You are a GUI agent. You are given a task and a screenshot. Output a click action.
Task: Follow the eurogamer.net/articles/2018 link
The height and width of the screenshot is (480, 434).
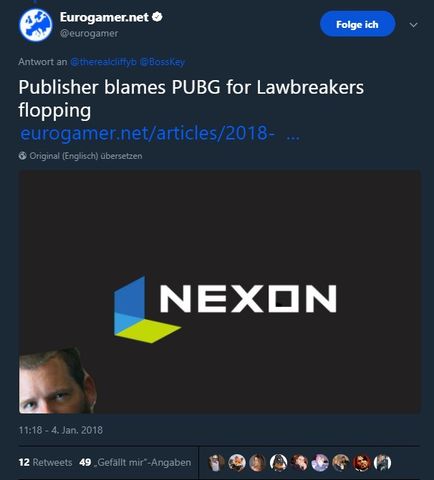point(160,133)
